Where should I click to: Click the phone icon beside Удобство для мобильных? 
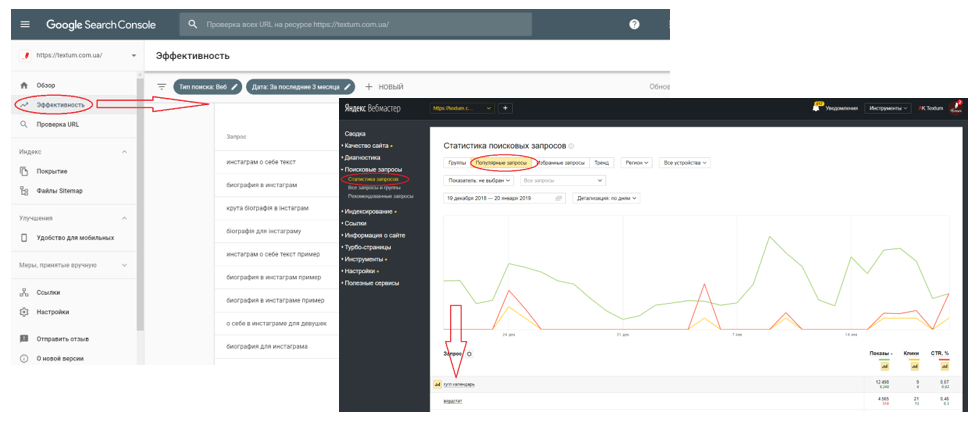tap(24, 237)
